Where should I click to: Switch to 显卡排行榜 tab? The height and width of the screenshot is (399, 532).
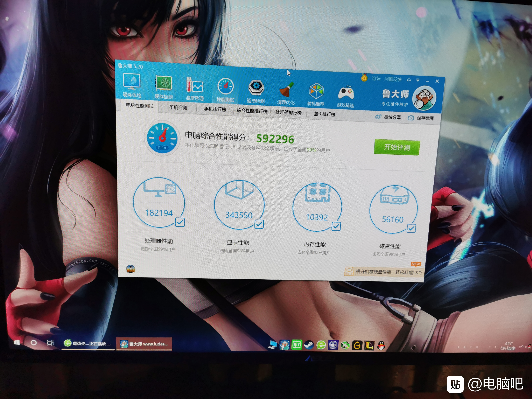coord(324,114)
